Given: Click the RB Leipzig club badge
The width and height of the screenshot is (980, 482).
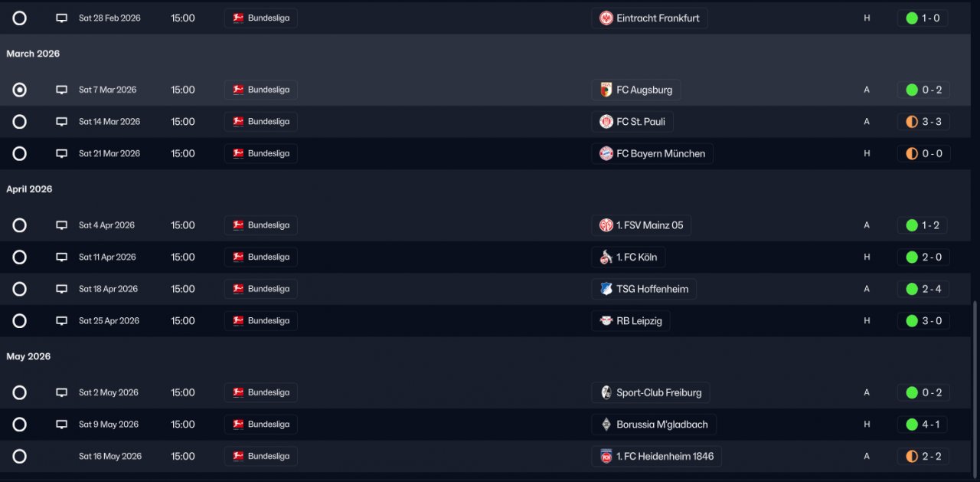Looking at the screenshot, I should (x=606, y=321).
